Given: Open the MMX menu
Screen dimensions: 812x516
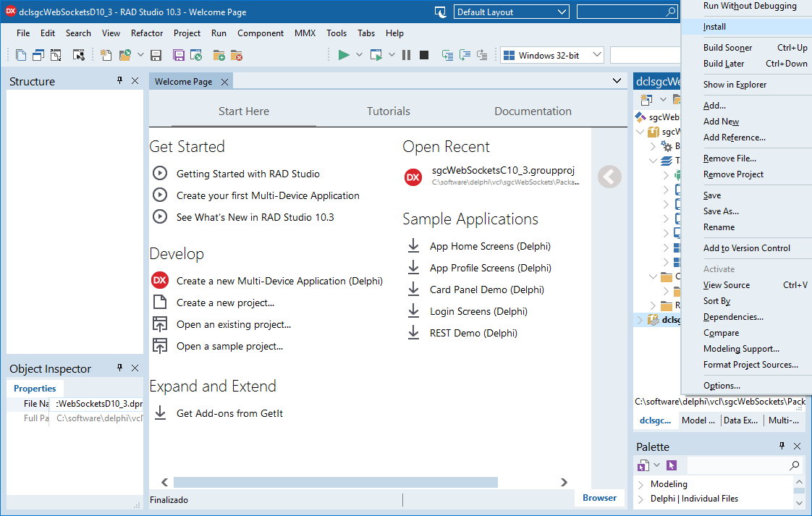Looking at the screenshot, I should pyautogui.click(x=305, y=33).
